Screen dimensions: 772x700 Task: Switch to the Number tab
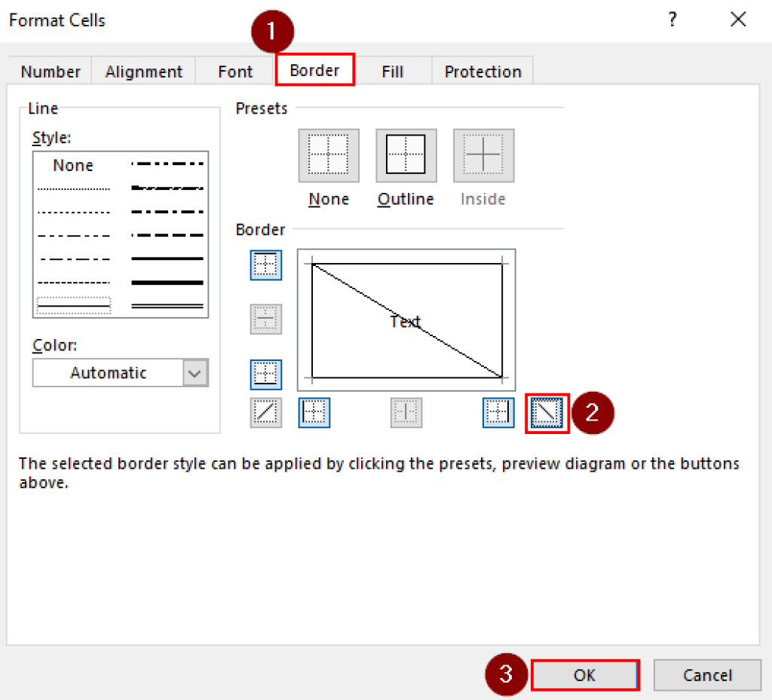click(49, 71)
